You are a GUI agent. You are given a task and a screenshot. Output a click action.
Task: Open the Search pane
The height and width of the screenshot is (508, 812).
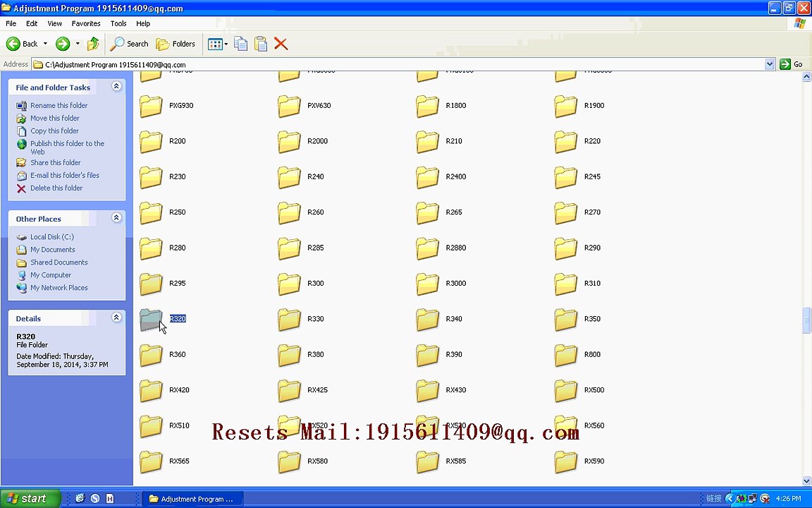click(130, 44)
